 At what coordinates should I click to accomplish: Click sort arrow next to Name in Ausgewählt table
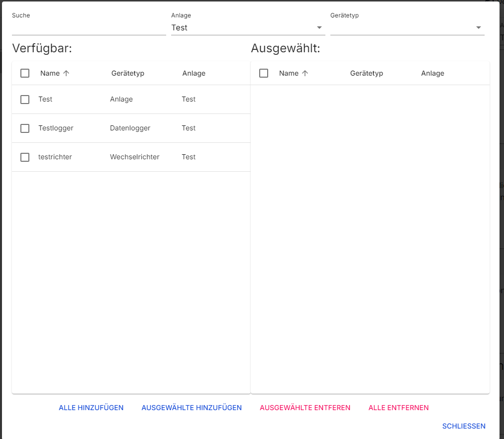305,73
